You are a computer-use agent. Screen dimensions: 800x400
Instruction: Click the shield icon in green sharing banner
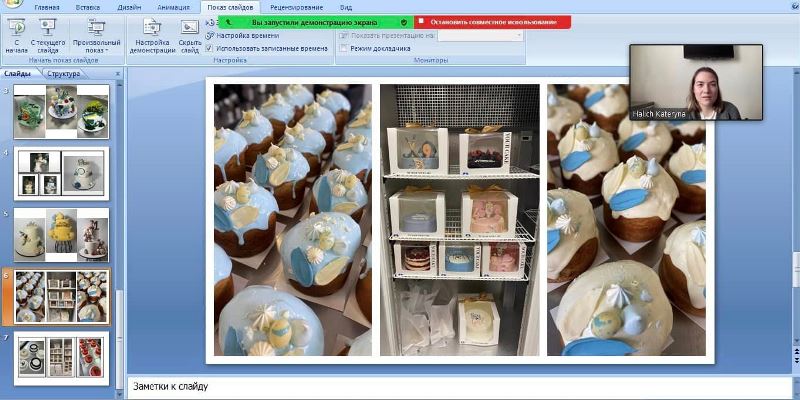tap(404, 22)
